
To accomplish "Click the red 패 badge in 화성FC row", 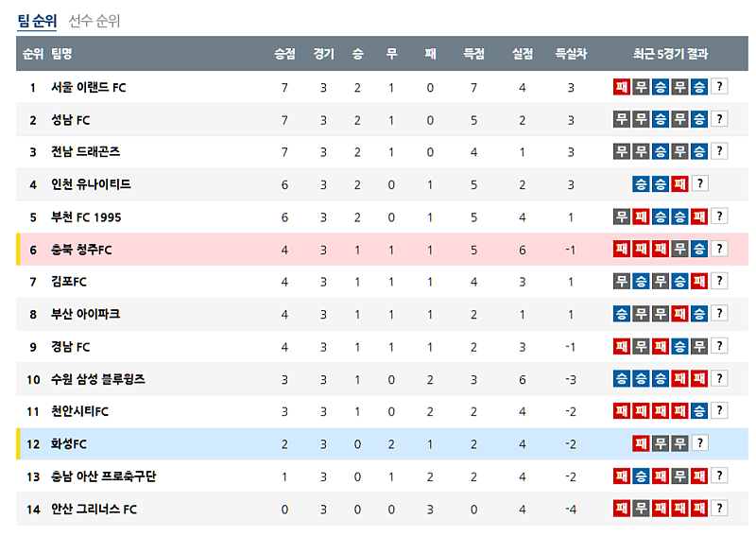I will click(641, 443).
